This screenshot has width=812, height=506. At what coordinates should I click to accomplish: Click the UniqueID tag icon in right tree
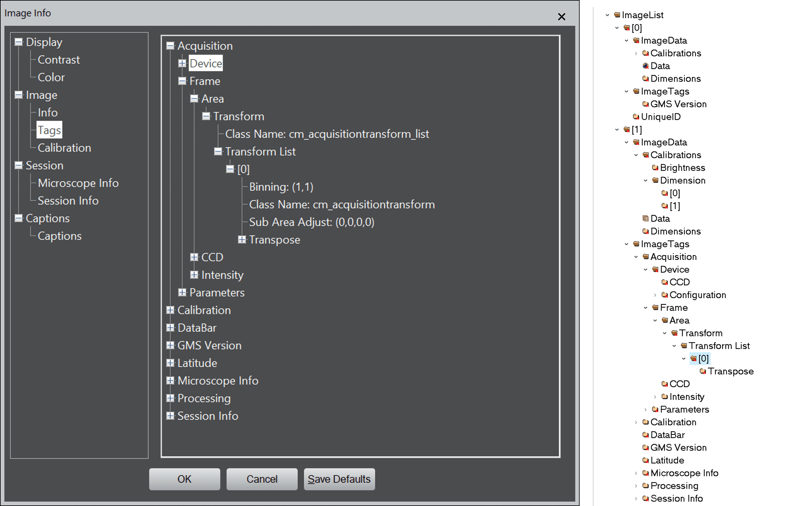click(636, 116)
